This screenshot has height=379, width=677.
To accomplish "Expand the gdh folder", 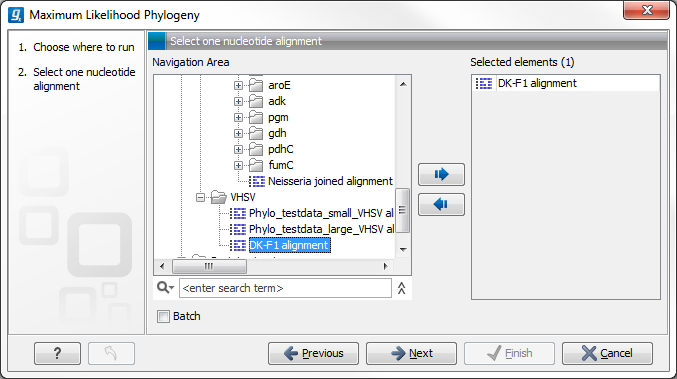I will 238,133.
